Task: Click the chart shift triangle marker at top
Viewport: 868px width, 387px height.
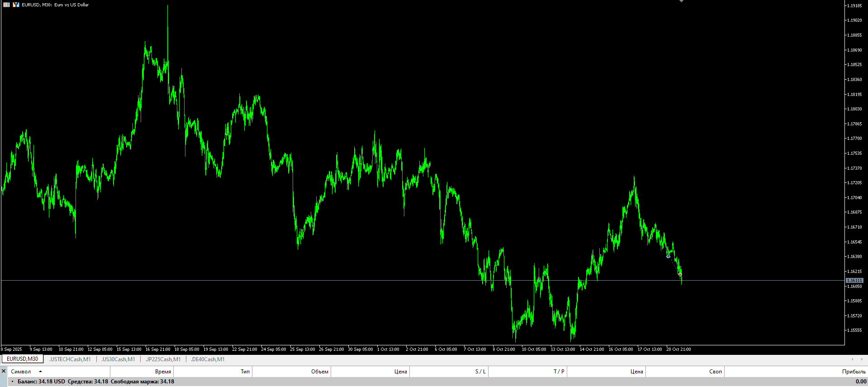Action: tap(681, 1)
